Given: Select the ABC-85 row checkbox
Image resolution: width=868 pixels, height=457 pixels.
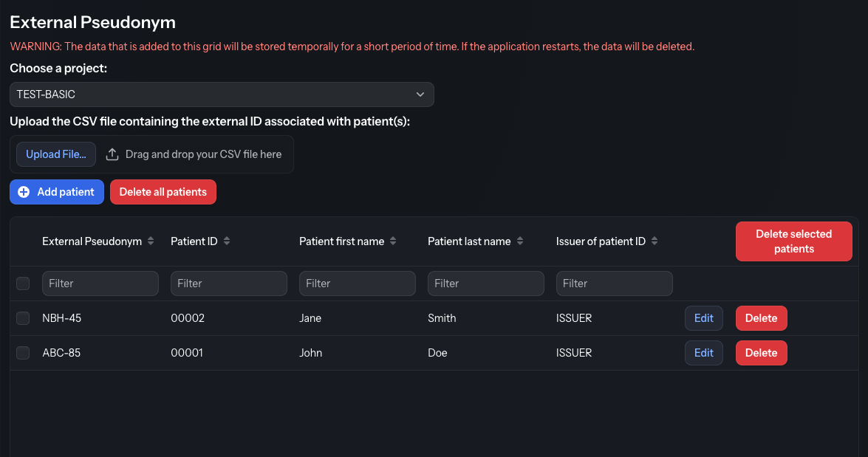Looking at the screenshot, I should click(x=23, y=353).
